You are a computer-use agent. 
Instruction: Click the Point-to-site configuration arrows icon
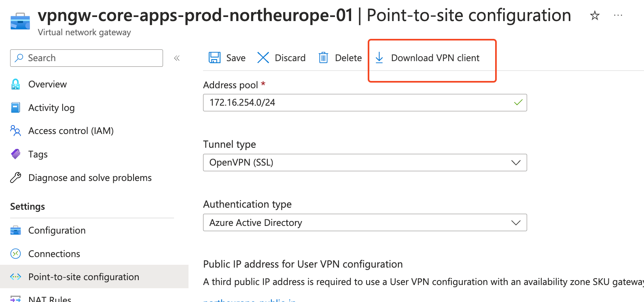click(15, 277)
